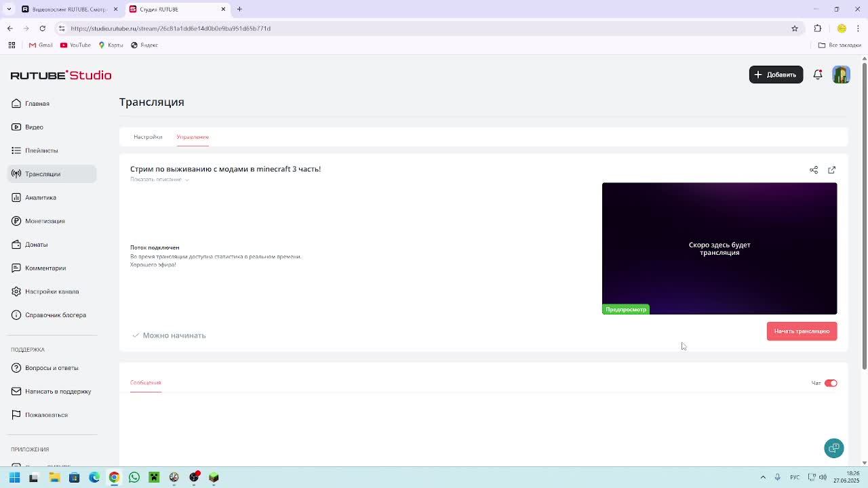The height and width of the screenshot is (488, 868).
Task: Open Все закладки bookmarks folder
Action: pyautogui.click(x=840, y=45)
